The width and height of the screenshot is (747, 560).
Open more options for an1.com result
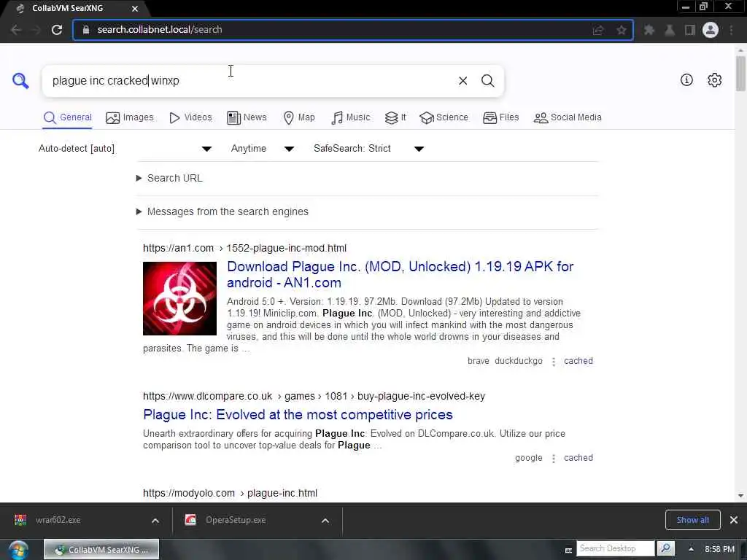[x=553, y=362]
